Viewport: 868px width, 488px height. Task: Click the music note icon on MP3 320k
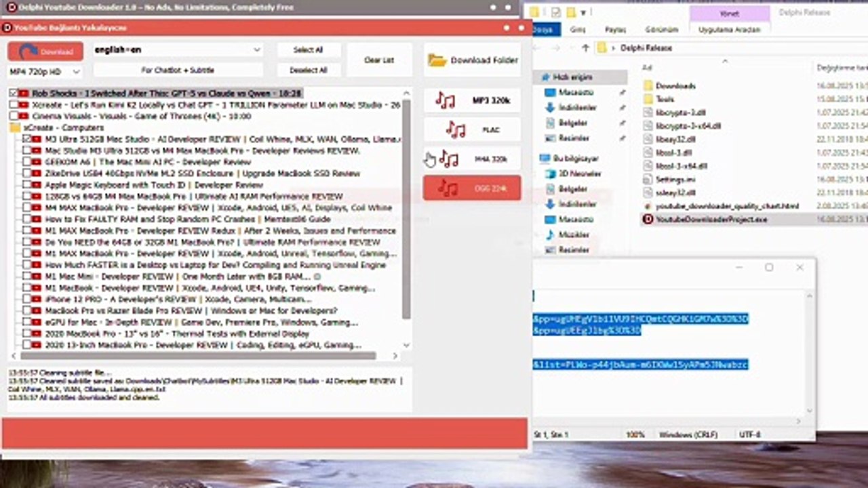(445, 100)
